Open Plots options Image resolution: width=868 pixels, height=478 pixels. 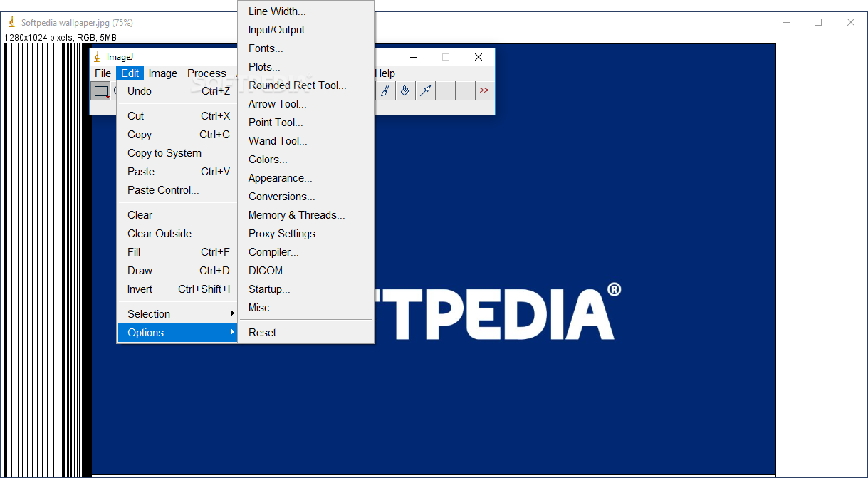click(305, 67)
